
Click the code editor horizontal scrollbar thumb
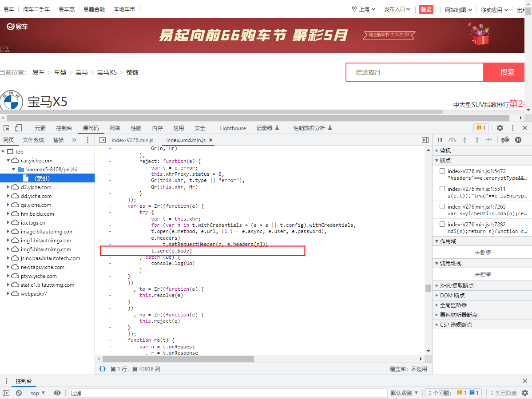[178, 359]
